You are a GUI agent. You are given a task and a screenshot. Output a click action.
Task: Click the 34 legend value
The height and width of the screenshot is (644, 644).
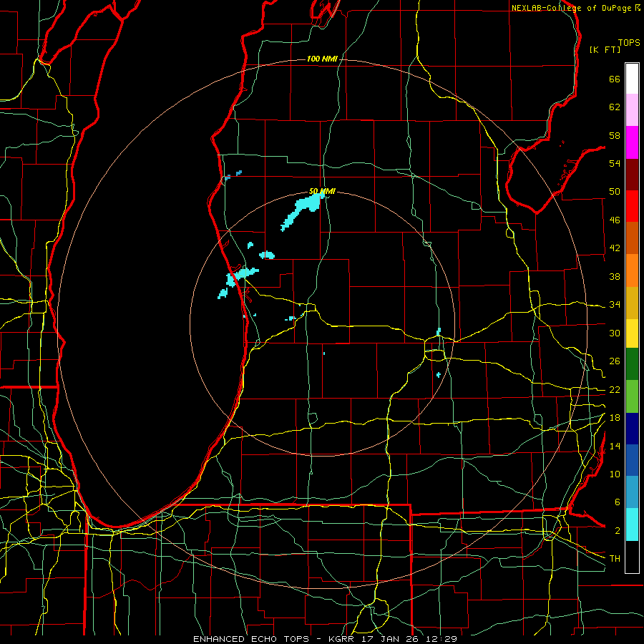(615, 305)
